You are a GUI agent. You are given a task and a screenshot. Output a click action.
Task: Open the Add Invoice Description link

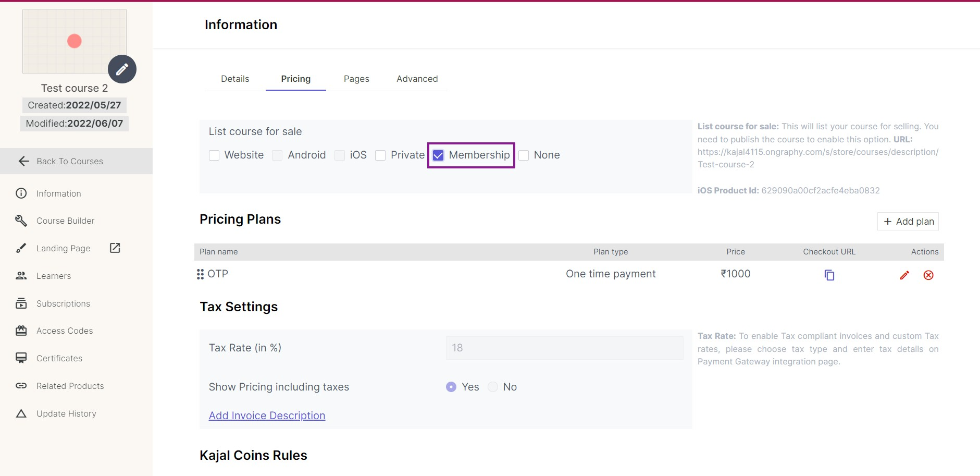point(267,416)
